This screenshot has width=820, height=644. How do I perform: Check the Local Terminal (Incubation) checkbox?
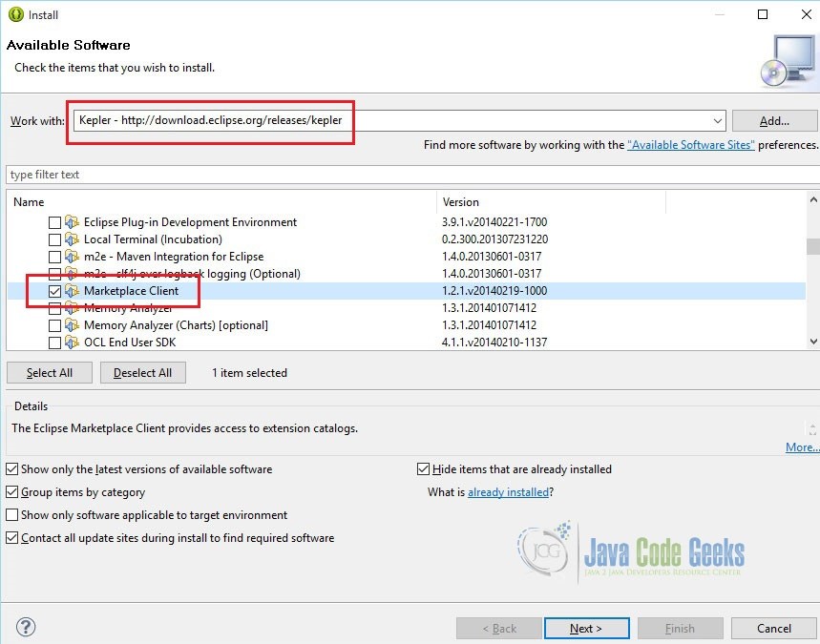(54, 239)
